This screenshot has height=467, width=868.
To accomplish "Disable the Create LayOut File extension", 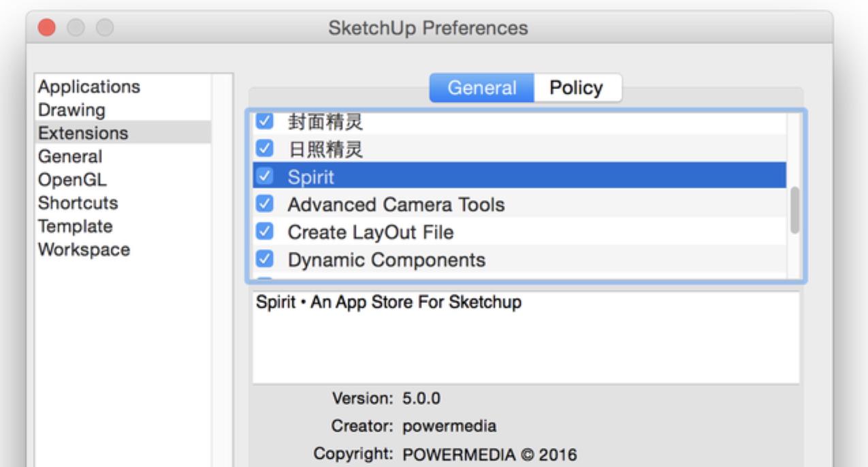I will point(266,231).
